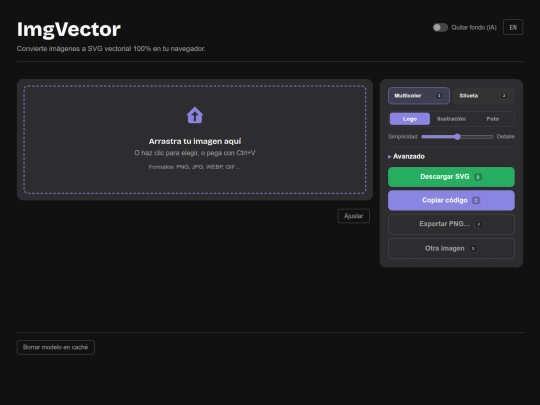Click 'Arrastra tu imagen aquí' text
This screenshot has width=540, height=405.
(195, 141)
